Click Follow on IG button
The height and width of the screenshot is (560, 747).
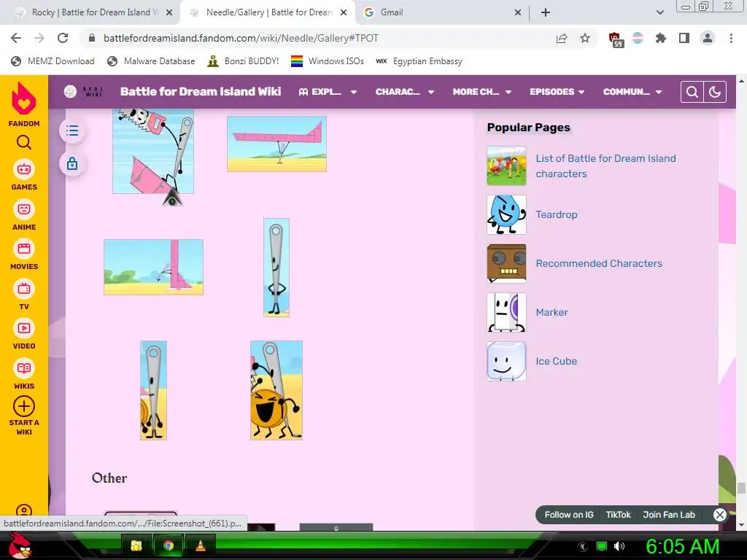(x=569, y=515)
